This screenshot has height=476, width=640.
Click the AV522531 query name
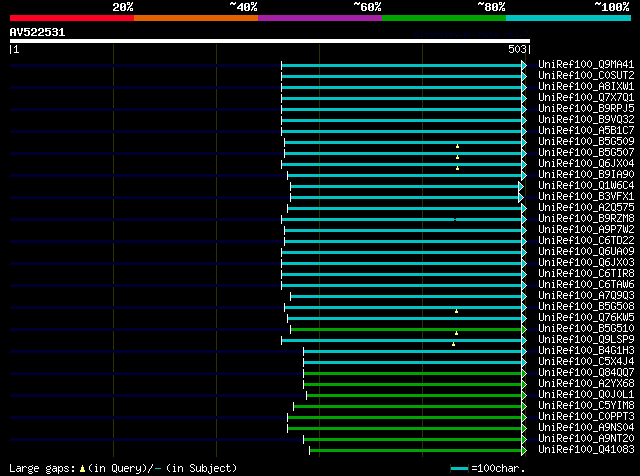coord(37,32)
